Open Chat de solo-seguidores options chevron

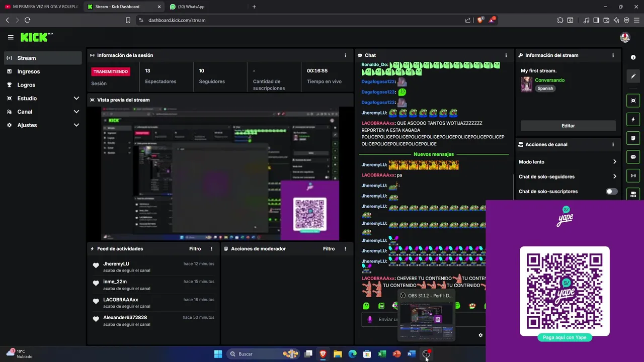pos(614,176)
